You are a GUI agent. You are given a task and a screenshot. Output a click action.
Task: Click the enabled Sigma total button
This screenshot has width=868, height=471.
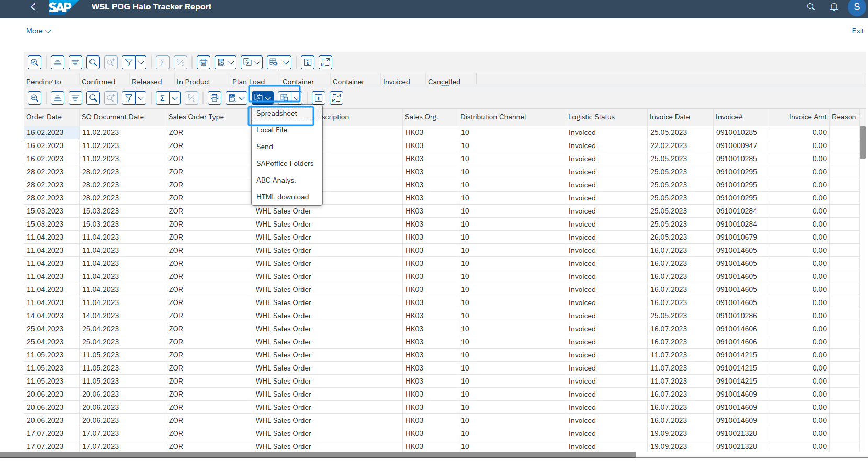tap(162, 98)
